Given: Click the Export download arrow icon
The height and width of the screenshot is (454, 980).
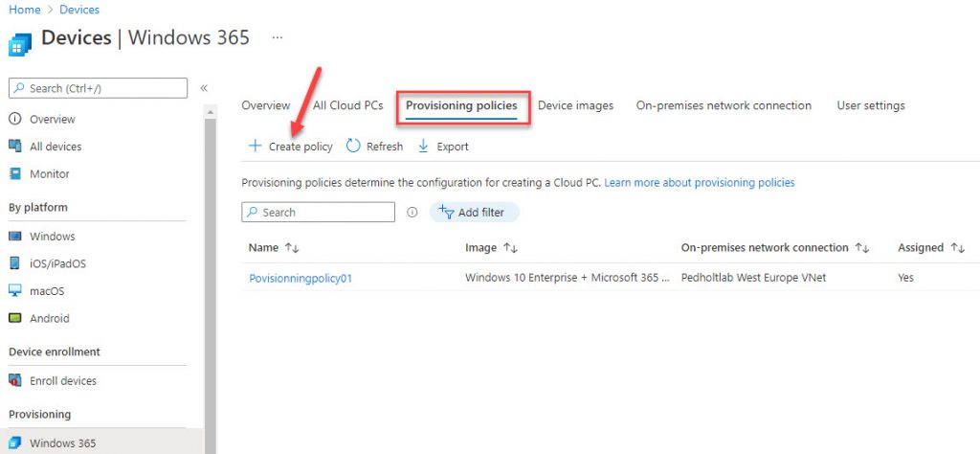Looking at the screenshot, I should pos(423,146).
